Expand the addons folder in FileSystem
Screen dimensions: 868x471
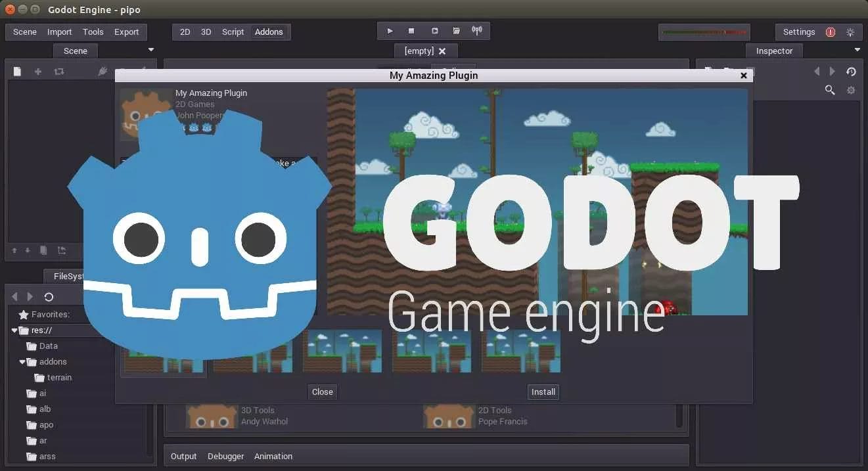click(x=22, y=361)
